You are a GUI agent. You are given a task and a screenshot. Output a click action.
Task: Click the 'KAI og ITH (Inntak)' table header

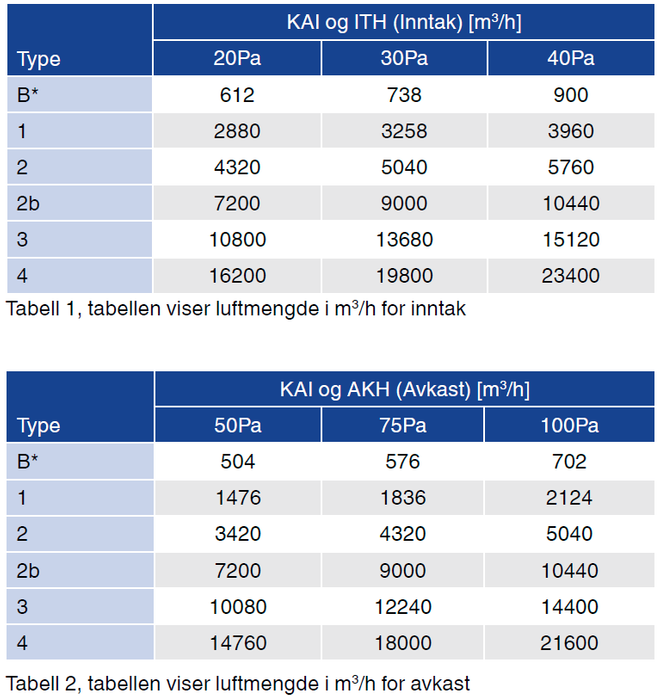click(404, 21)
